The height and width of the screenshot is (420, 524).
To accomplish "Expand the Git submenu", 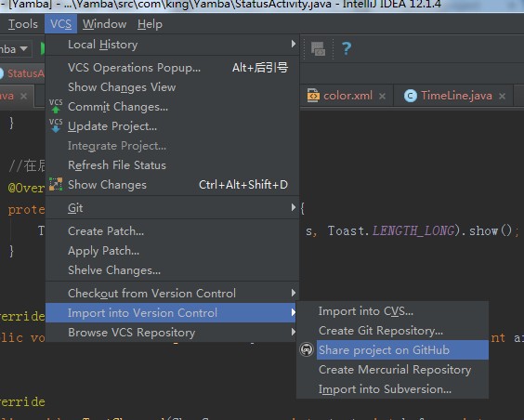I will pyautogui.click(x=172, y=208).
